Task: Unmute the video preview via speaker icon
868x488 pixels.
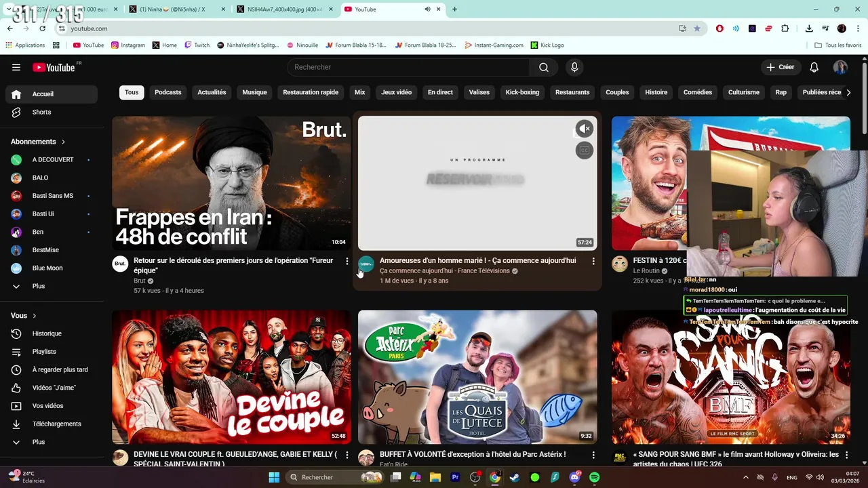Action: [x=585, y=129]
